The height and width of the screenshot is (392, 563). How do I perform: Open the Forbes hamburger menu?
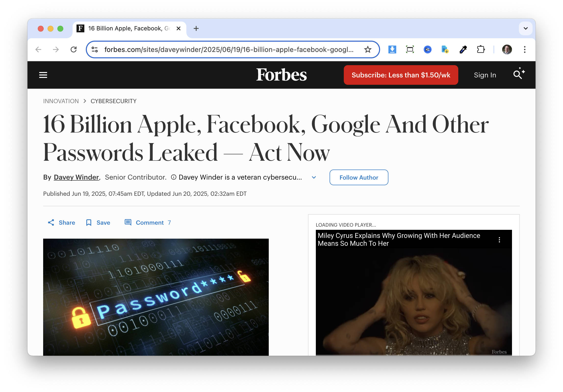click(43, 75)
